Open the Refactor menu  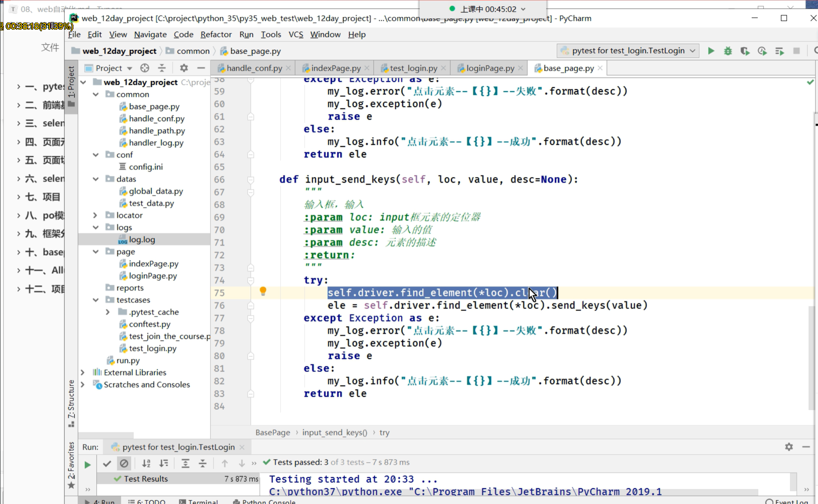pyautogui.click(x=216, y=35)
